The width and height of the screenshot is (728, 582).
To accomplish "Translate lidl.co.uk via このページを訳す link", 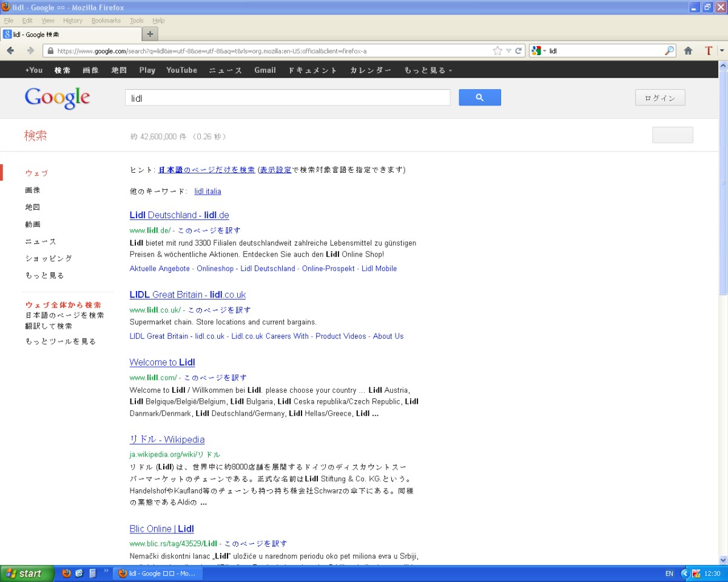I will tap(219, 310).
